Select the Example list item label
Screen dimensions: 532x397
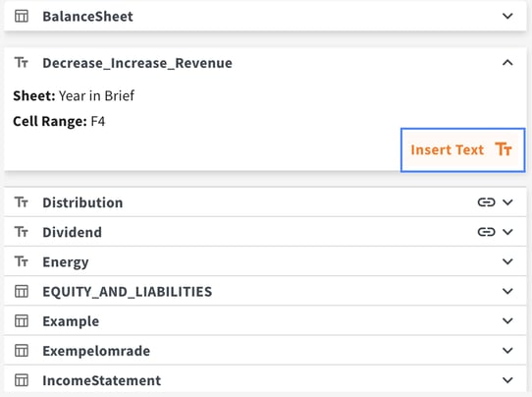pyautogui.click(x=71, y=321)
